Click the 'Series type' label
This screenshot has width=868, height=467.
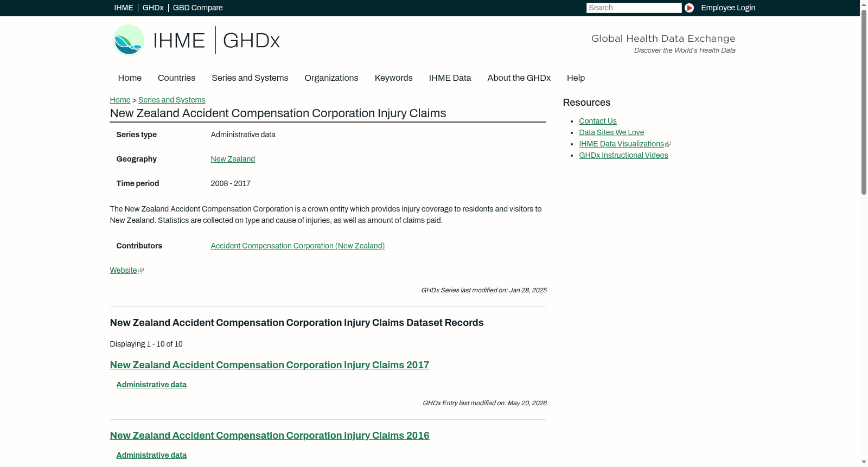point(137,135)
